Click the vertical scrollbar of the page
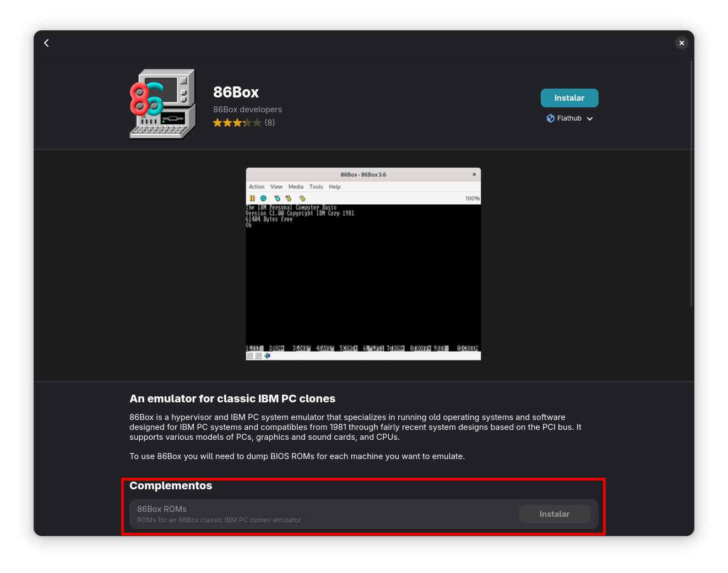Viewport: 728px width, 573px height. pos(691,183)
